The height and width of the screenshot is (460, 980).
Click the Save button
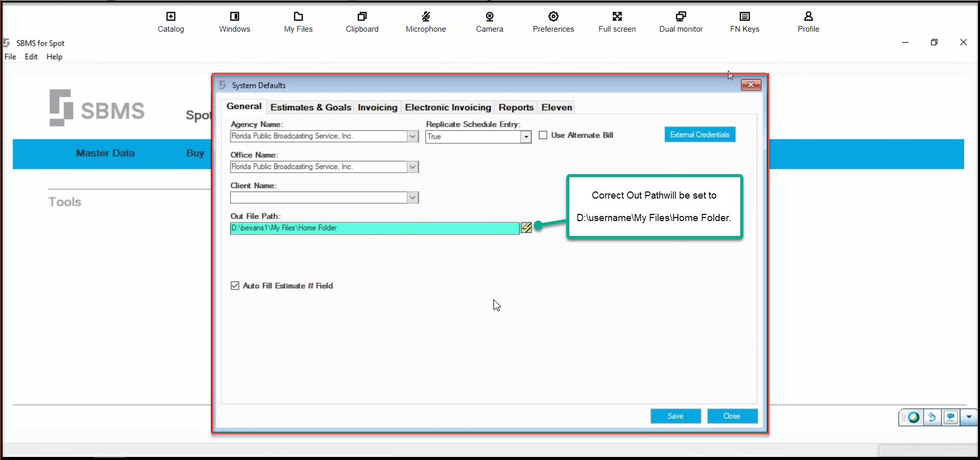(675, 416)
